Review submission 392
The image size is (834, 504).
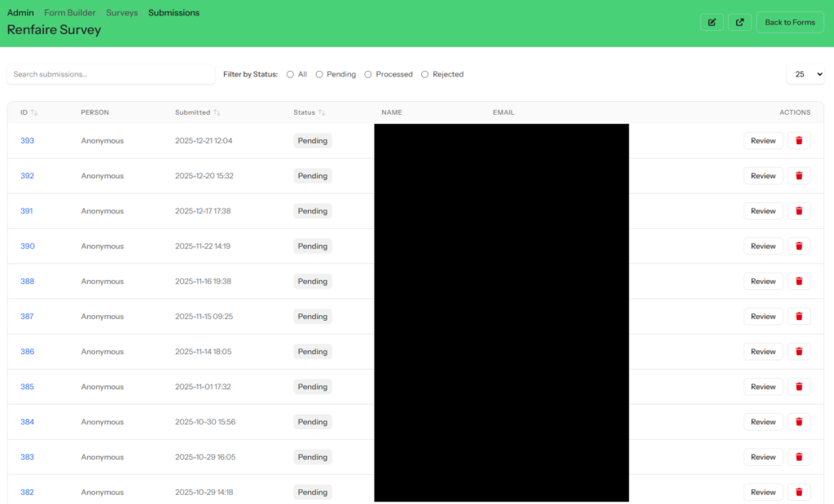pos(762,176)
